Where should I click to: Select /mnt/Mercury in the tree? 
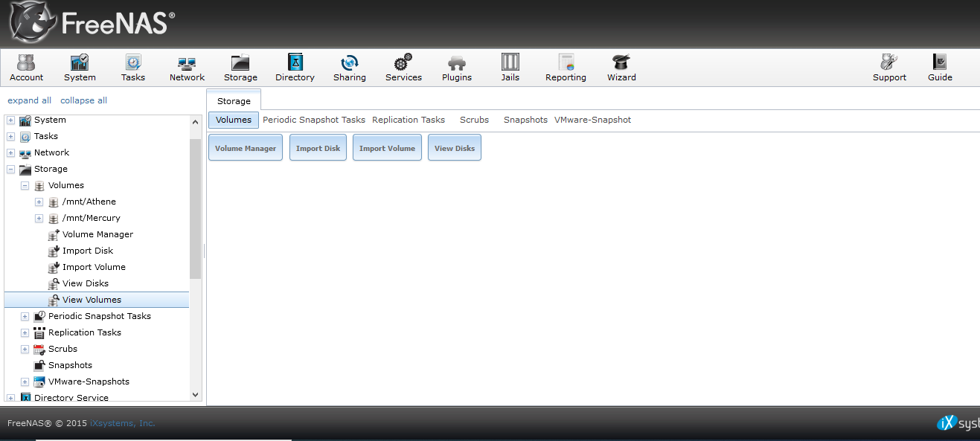tap(92, 218)
